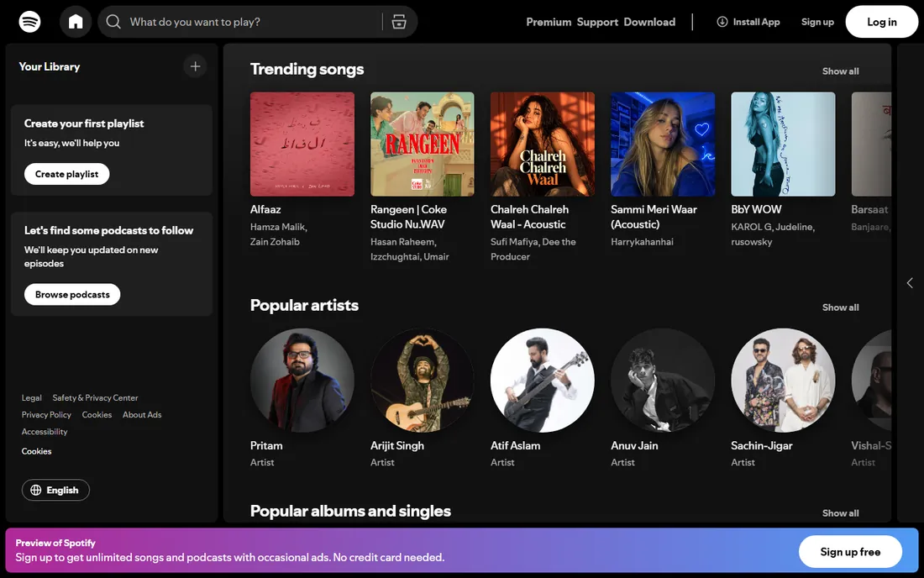
Task: Click 'BbY WOW' song title
Action: coord(756,209)
